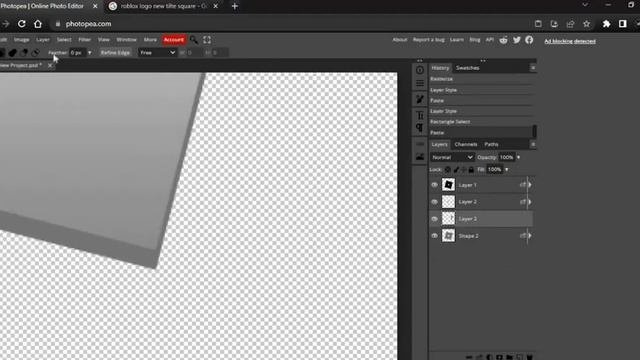Open the Opacity slider dropdown arrow

pyautogui.click(x=519, y=157)
